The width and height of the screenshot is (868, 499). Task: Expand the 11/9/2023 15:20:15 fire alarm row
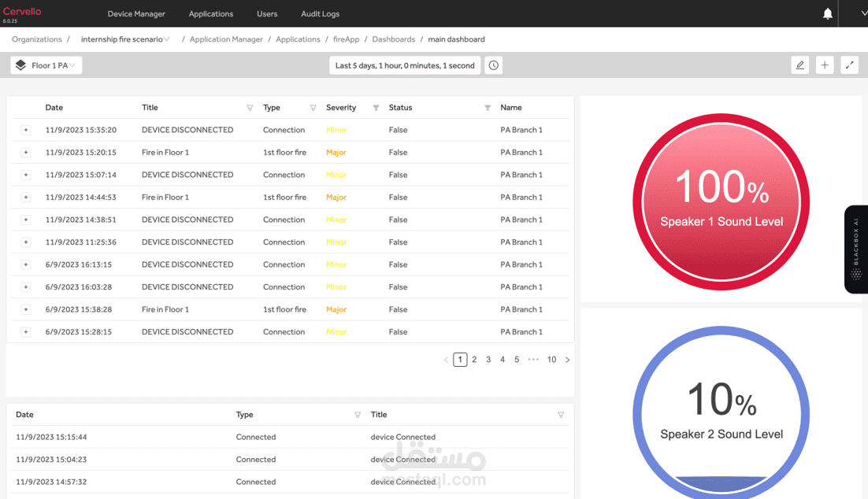coord(25,152)
